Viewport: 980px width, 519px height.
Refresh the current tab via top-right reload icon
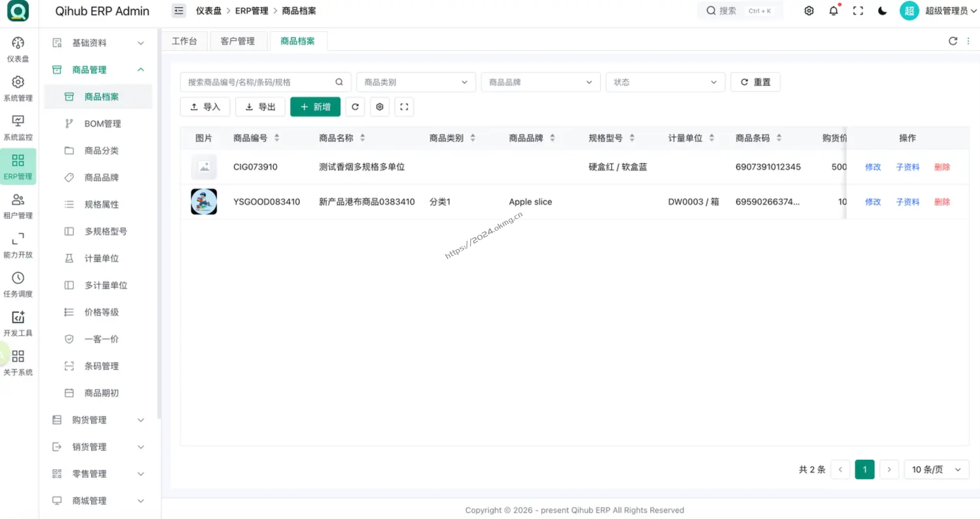pos(953,41)
